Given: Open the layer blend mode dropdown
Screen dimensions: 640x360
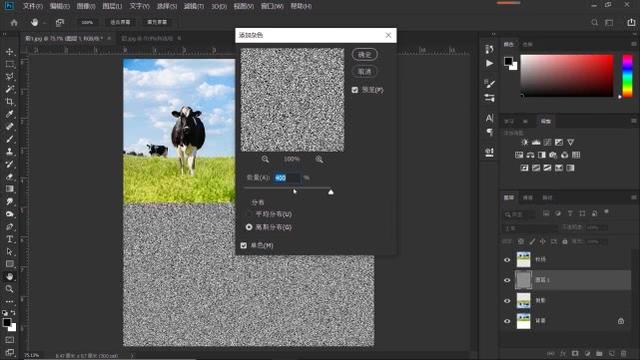Looking at the screenshot, I should [530, 228].
